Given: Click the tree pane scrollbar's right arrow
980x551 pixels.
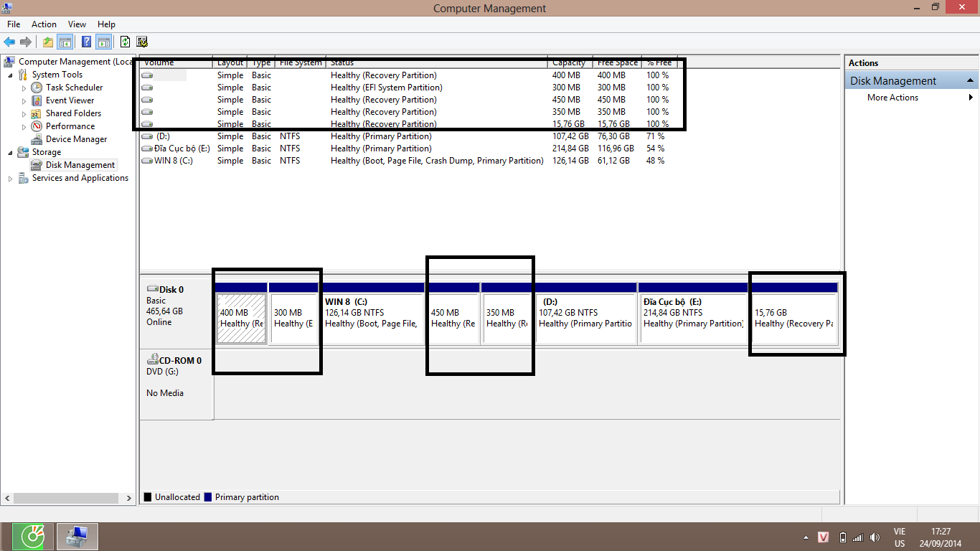Looking at the screenshot, I should point(129,498).
